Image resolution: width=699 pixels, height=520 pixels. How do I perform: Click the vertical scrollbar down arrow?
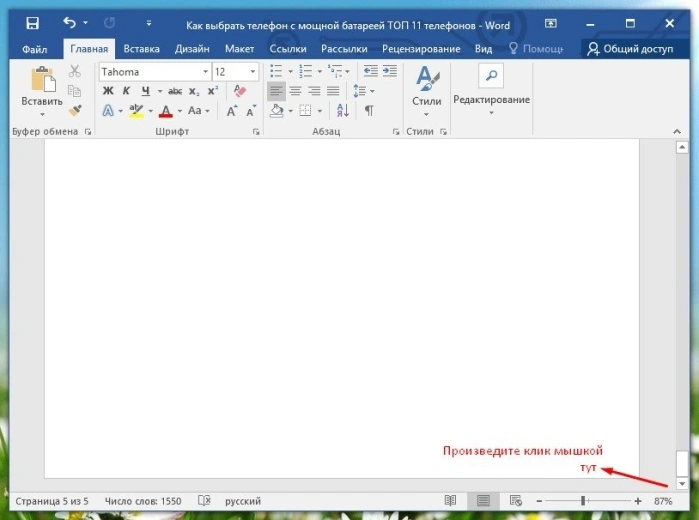click(682, 483)
